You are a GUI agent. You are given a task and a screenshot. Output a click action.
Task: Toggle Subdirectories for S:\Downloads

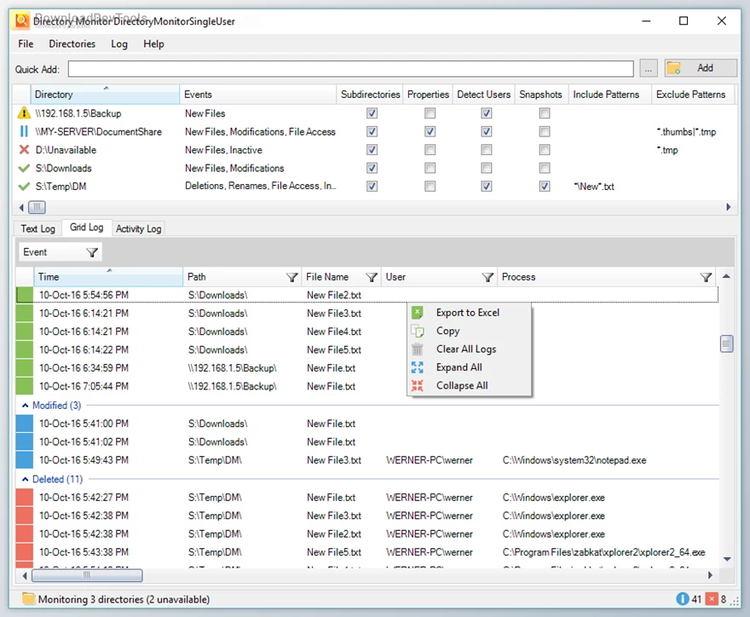(x=372, y=168)
